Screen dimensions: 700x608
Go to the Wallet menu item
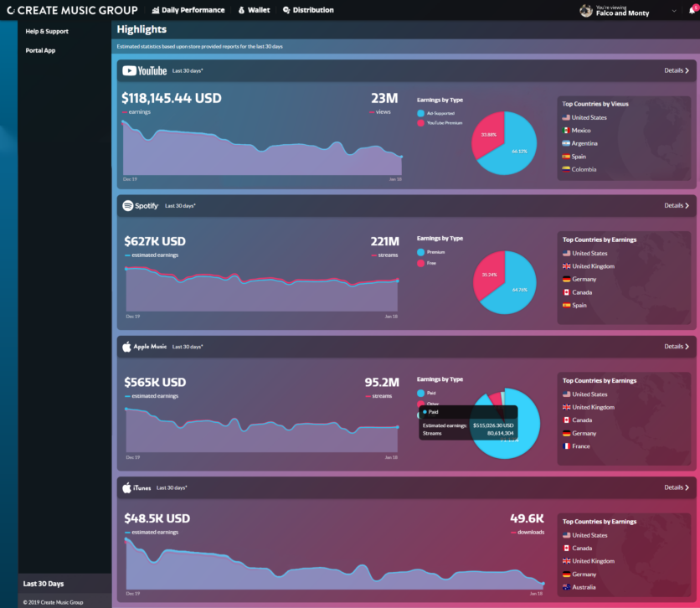pyautogui.click(x=254, y=10)
